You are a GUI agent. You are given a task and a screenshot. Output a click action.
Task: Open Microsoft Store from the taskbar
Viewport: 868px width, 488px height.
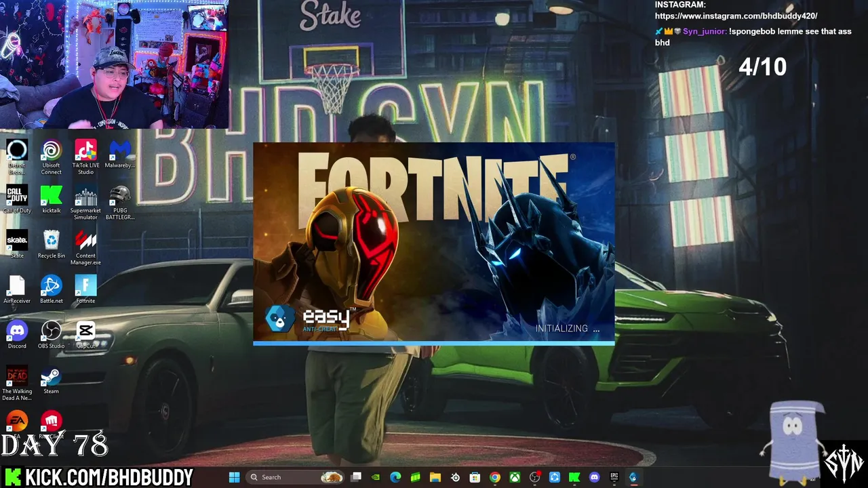pos(475,477)
